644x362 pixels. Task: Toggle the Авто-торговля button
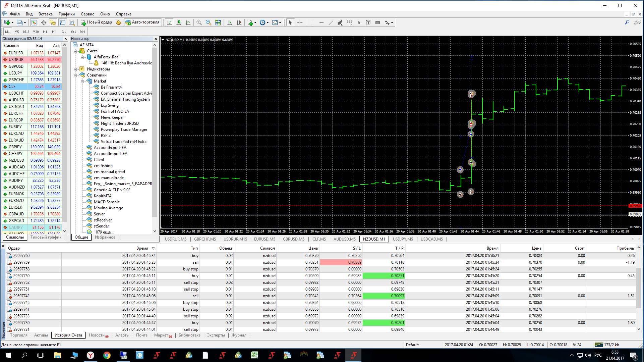(142, 22)
